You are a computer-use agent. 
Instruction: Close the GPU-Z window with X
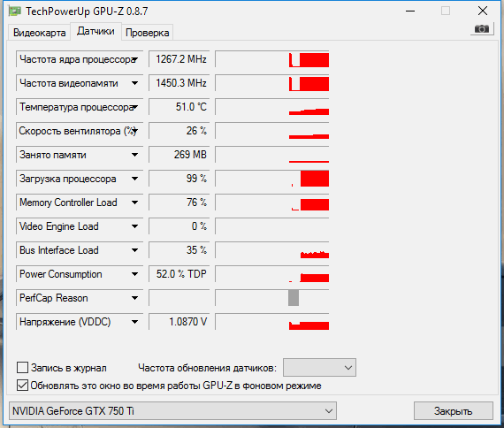coord(483,11)
